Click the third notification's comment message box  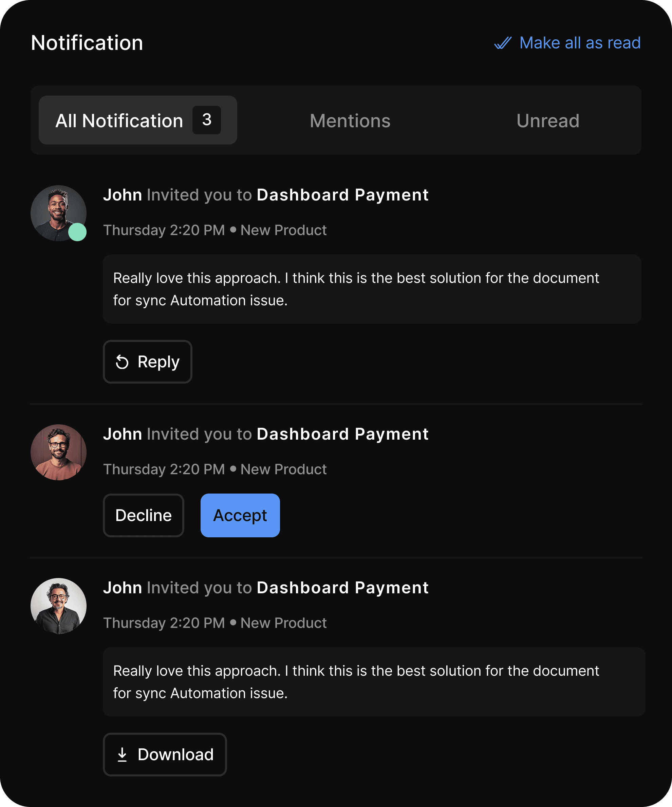[373, 682]
